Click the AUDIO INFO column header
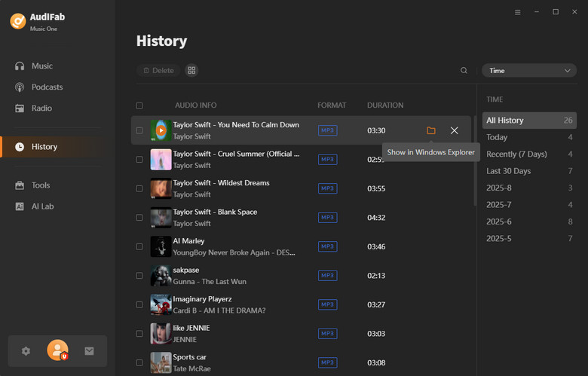Screen dimensions: 588x376 pos(196,105)
